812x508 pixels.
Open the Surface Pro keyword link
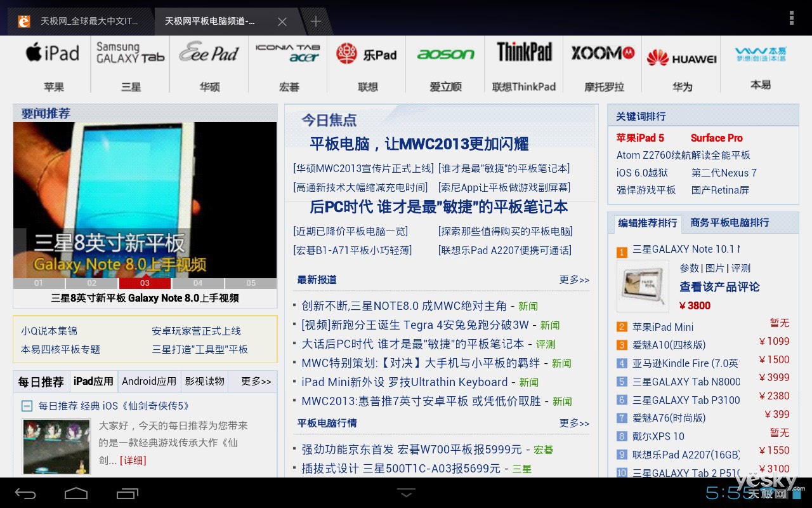tap(716, 138)
